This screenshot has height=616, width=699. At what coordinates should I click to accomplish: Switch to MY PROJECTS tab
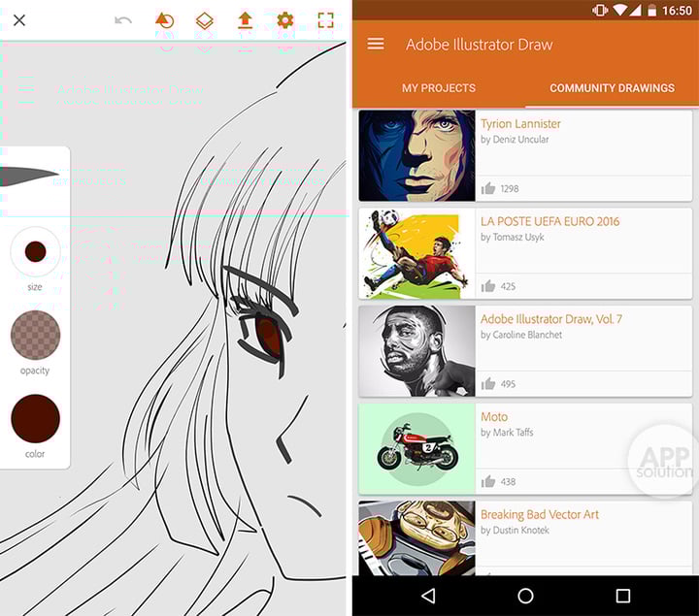pos(439,88)
